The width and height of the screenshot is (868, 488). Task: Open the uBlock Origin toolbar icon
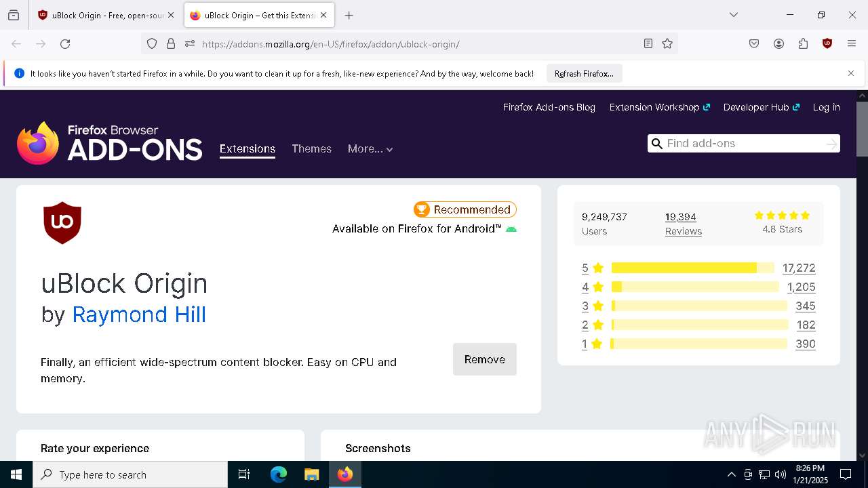click(827, 44)
